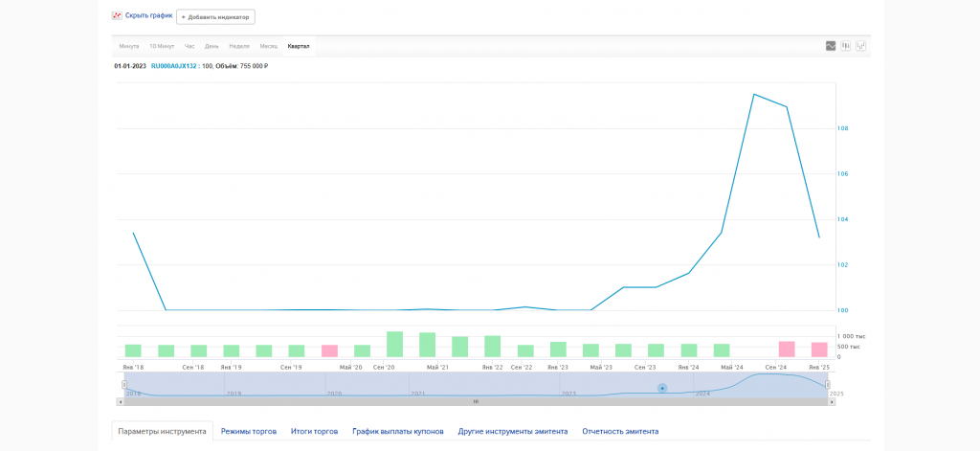The width and height of the screenshot is (980, 451).
Task: Select the line chart type icon
Action: click(x=831, y=46)
